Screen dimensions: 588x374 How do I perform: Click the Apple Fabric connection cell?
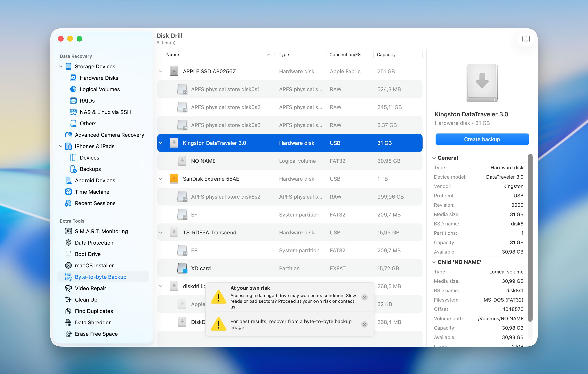[345, 71]
